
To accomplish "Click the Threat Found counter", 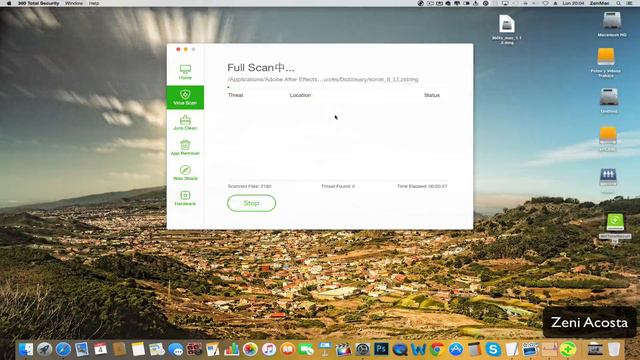I will coord(338,186).
